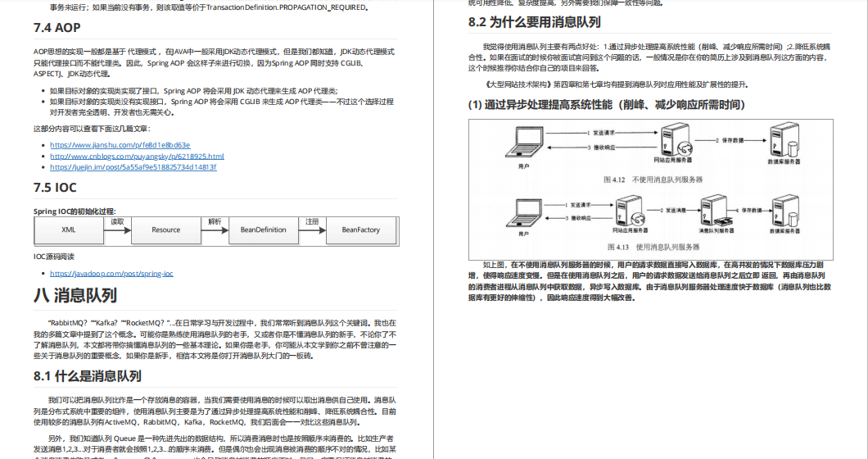The height and width of the screenshot is (459, 868).
Task: Click the 消息队列服务器 icon in figure 4.13
Action: click(x=715, y=210)
